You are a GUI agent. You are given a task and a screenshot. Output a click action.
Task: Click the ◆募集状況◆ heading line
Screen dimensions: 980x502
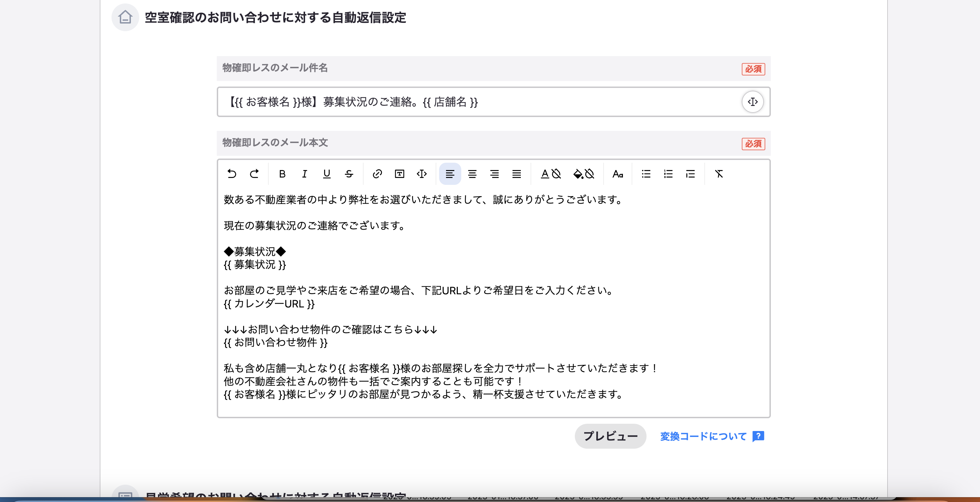pos(255,251)
